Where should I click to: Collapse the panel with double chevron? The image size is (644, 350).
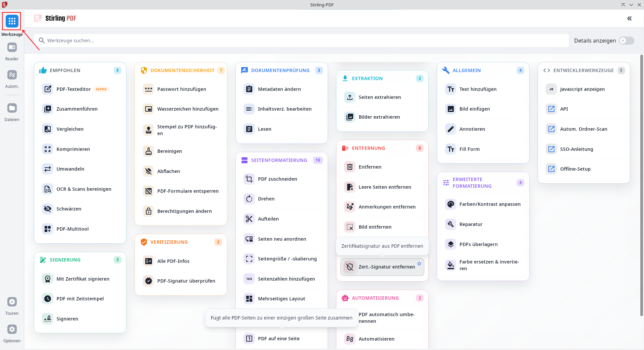(x=629, y=18)
